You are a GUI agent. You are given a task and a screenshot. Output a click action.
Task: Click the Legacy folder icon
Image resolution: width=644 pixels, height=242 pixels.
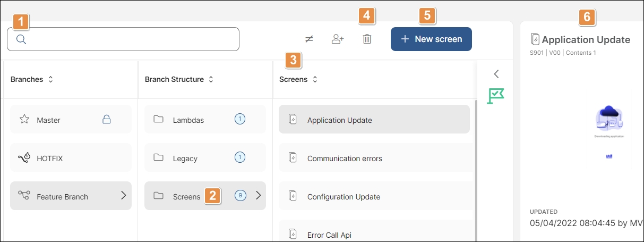coord(158,157)
